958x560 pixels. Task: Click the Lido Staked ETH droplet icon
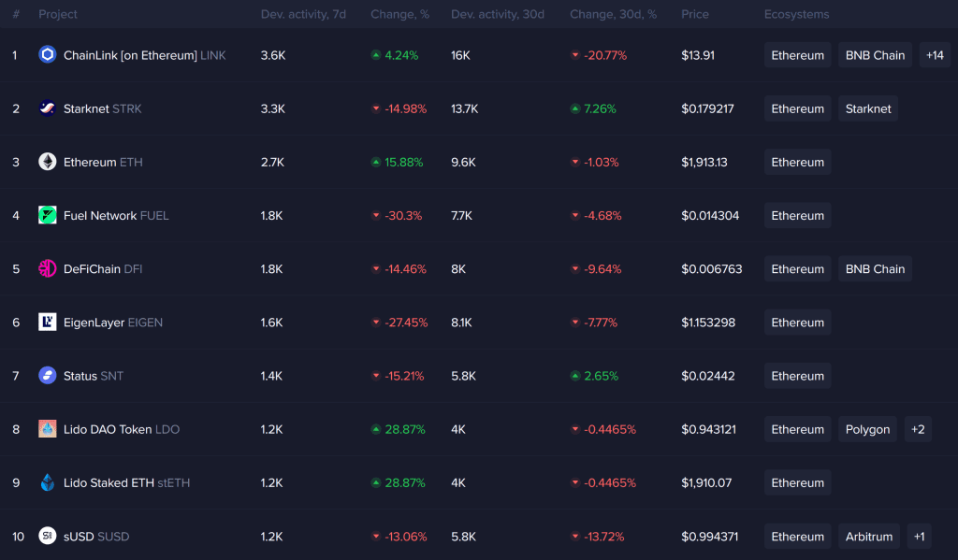48,482
